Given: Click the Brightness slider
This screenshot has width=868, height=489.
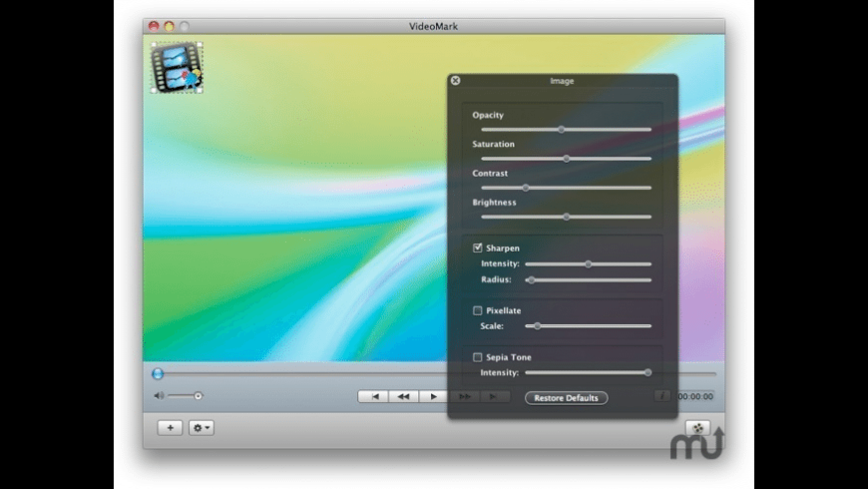Looking at the screenshot, I should 567,218.
